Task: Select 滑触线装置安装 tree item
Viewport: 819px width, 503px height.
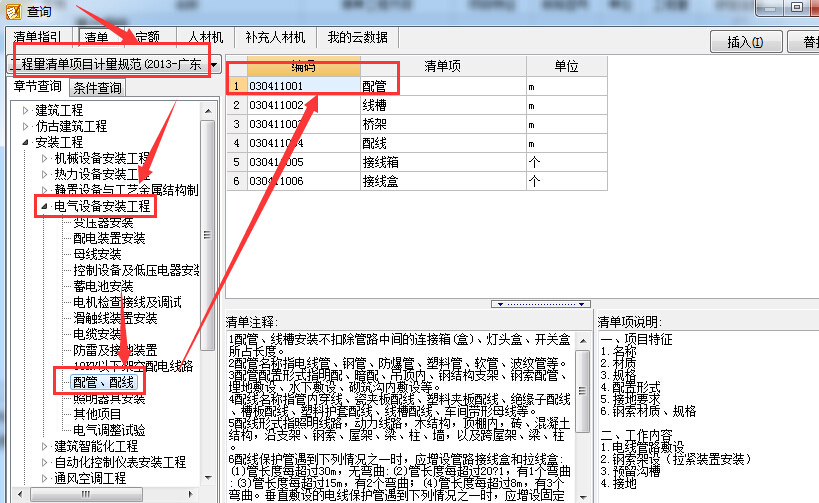Action: pos(115,318)
